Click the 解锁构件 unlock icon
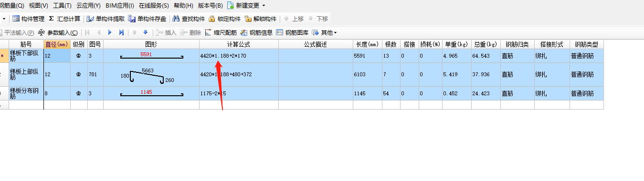Viewport: 644px width, 181px height. (248, 19)
